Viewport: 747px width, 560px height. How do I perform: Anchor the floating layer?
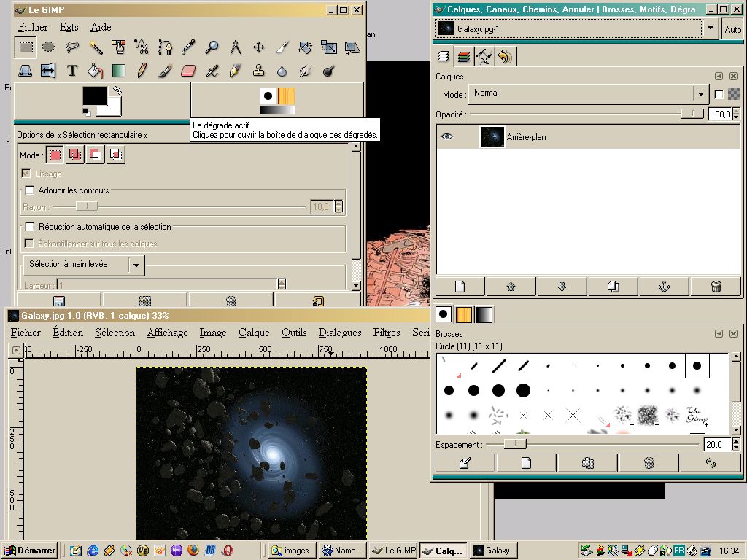coord(665,287)
